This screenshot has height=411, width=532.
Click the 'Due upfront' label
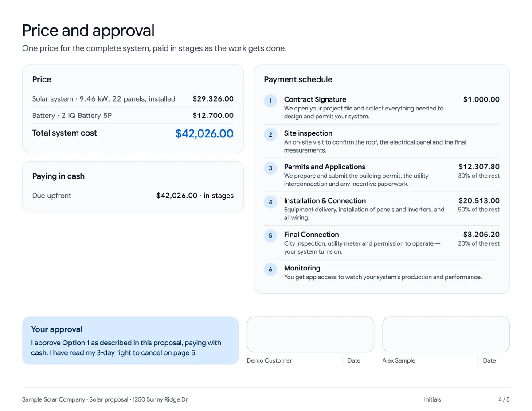pyautogui.click(x=51, y=196)
